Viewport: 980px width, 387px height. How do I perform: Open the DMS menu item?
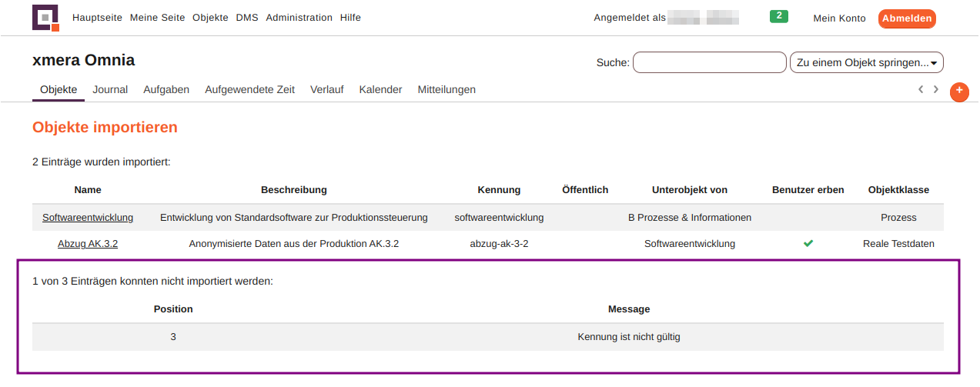point(247,18)
